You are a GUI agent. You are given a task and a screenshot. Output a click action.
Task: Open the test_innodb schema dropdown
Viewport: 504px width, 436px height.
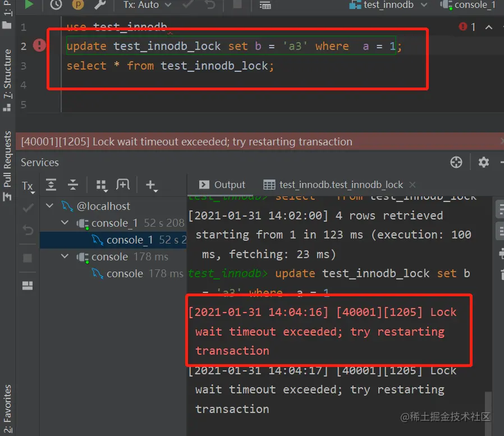coord(388,5)
